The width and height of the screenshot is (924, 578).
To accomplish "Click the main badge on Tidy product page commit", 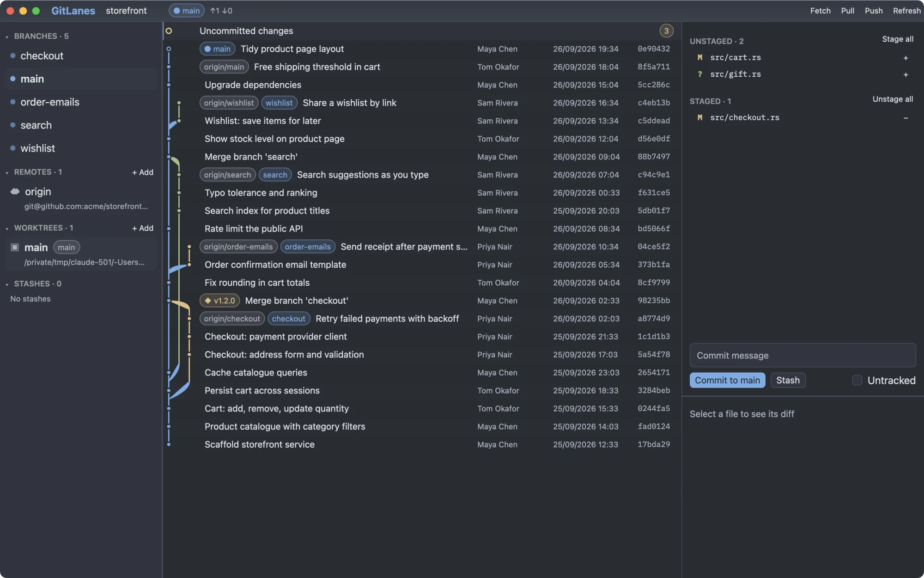I will pyautogui.click(x=218, y=49).
